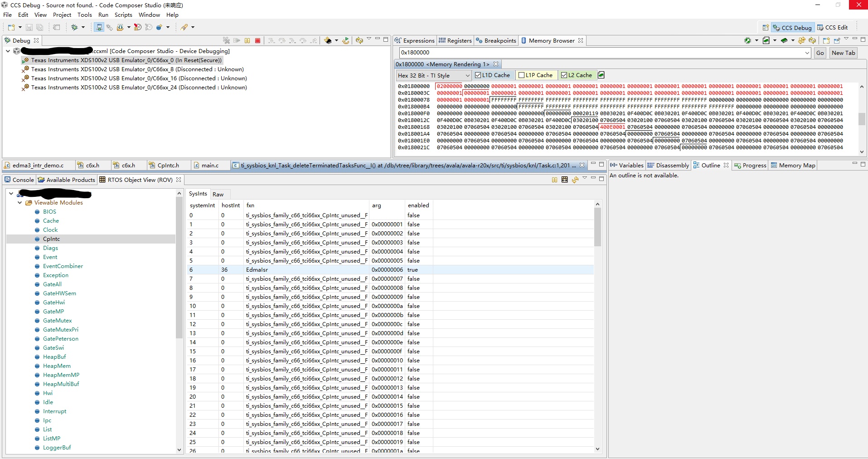Select the GateMutex module in the tree
Screen dimensions: 868x459
pos(57,321)
